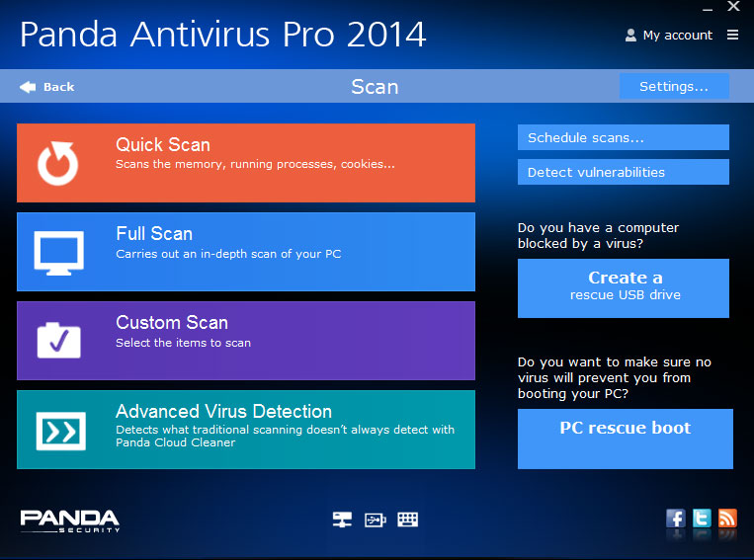Open the RSS feed icon
This screenshot has height=560, width=754.
727,519
